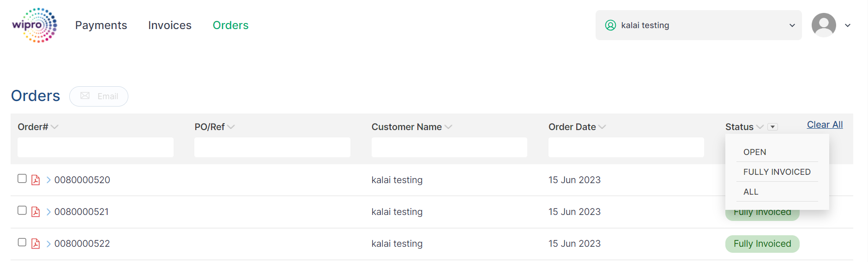
Task: Go to the Payments page
Action: click(x=101, y=25)
